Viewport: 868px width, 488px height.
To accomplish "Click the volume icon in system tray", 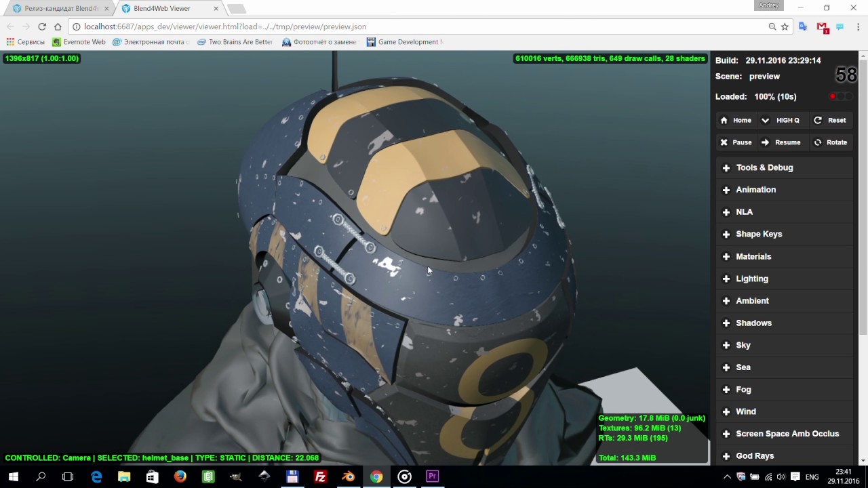I will [x=781, y=476].
